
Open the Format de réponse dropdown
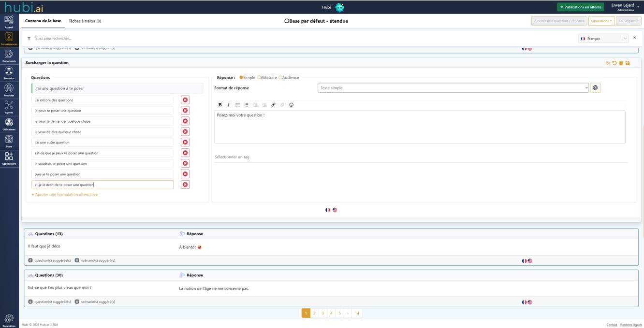[453, 88]
